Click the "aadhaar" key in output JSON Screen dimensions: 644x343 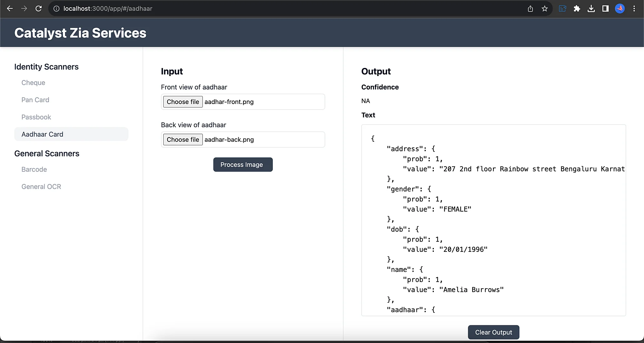pos(407,310)
